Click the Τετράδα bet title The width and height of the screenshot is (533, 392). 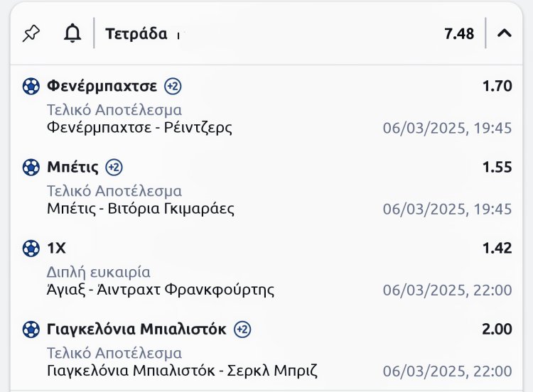click(136, 33)
